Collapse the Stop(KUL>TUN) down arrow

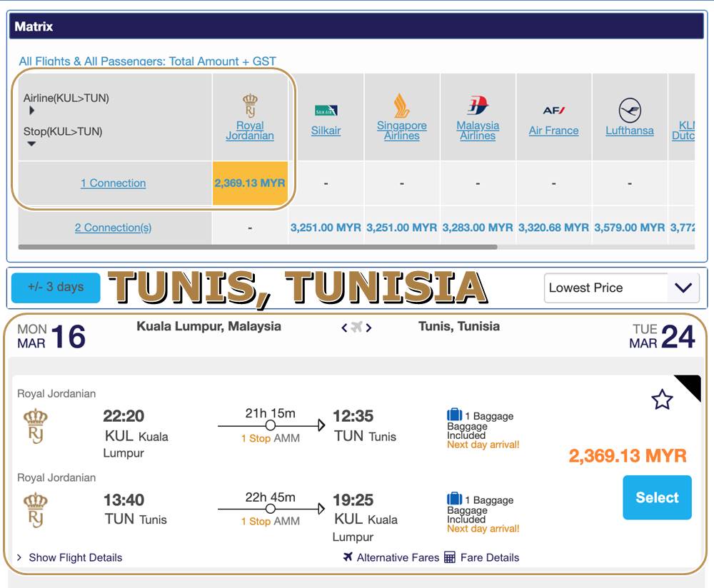(31, 144)
